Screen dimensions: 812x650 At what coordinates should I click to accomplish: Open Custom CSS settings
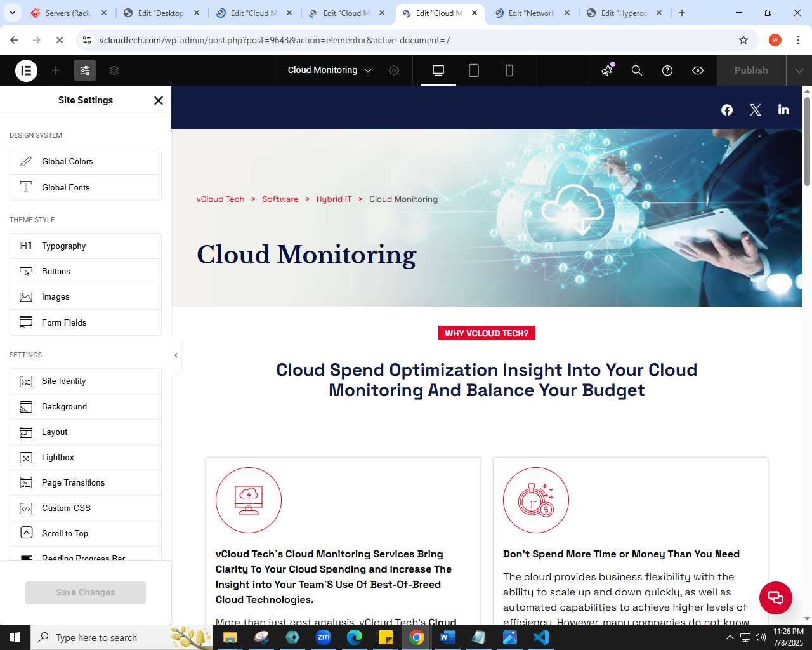[86, 508]
